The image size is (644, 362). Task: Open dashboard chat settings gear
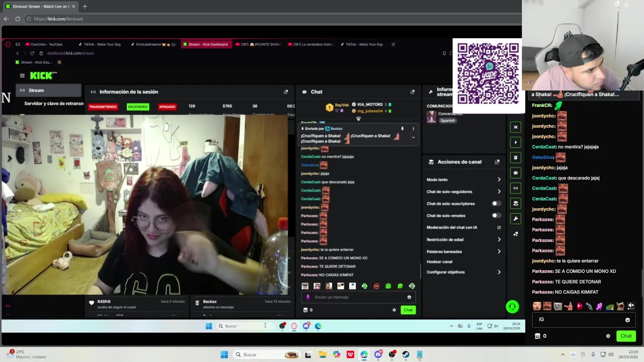click(x=394, y=310)
